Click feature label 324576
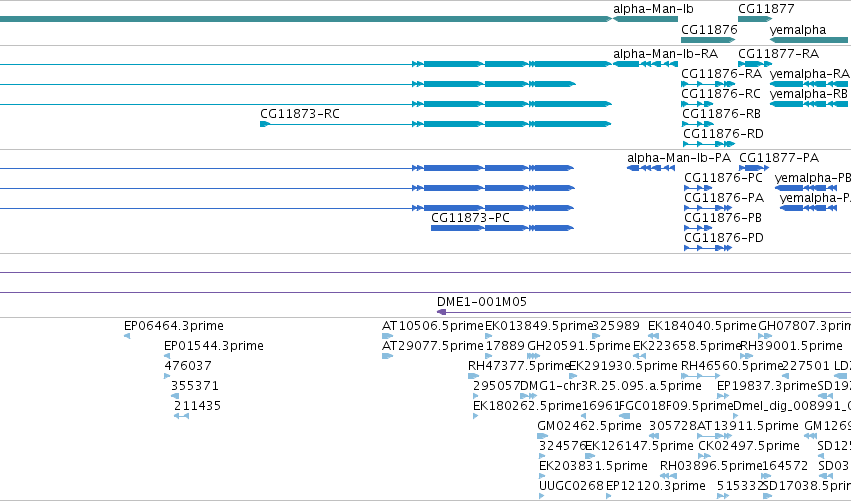The width and height of the screenshot is (851, 501). tap(562, 447)
